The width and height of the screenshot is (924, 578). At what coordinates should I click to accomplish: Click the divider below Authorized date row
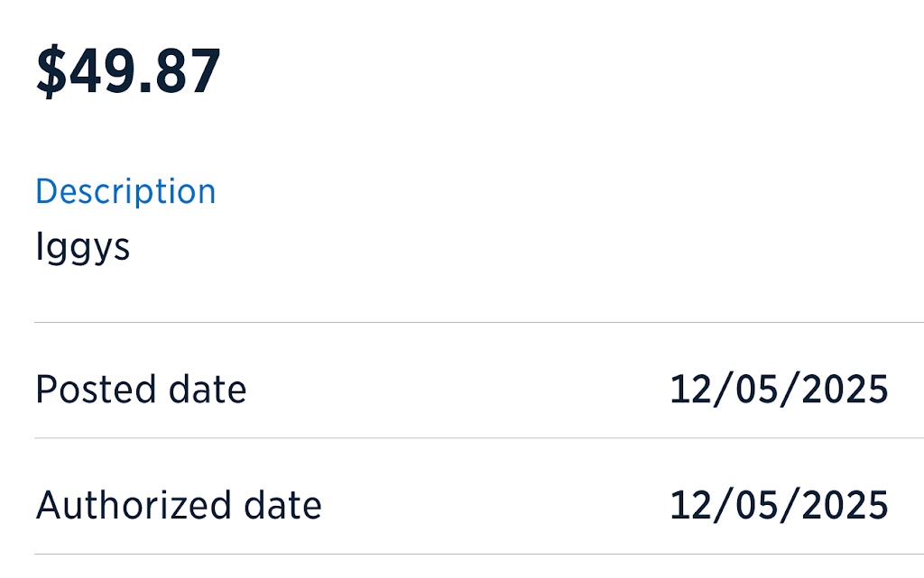click(x=479, y=554)
